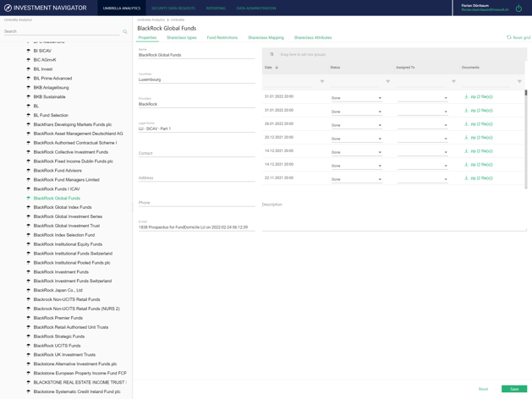This screenshot has width=532, height=399.
Task: Click the grid vertical scrollbar
Action: pos(526,139)
